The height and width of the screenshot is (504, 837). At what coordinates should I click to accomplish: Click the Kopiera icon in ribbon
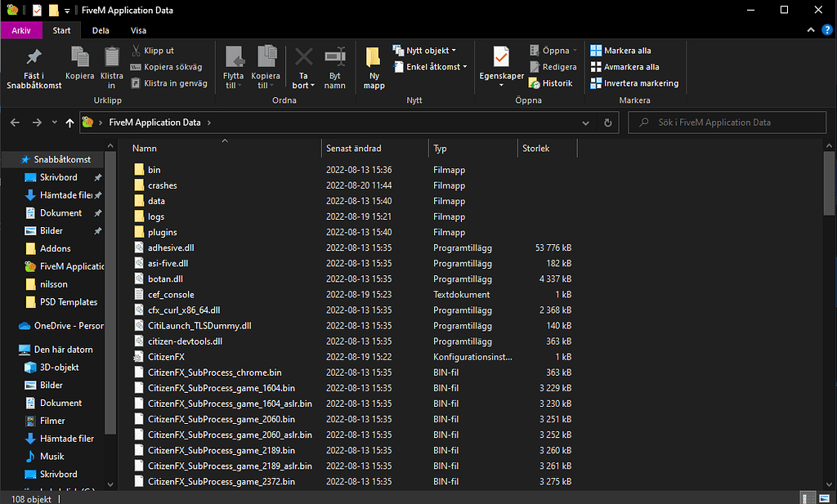click(x=80, y=58)
